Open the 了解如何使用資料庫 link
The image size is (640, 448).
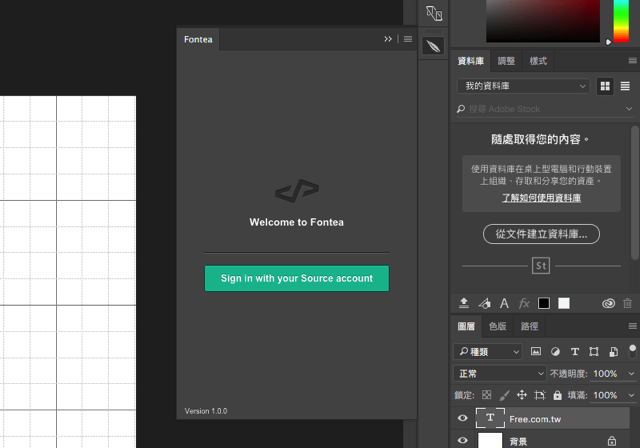click(541, 198)
